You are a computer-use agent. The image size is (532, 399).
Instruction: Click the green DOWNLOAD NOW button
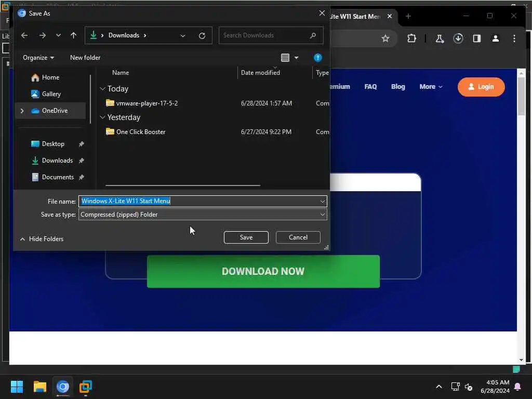click(263, 271)
